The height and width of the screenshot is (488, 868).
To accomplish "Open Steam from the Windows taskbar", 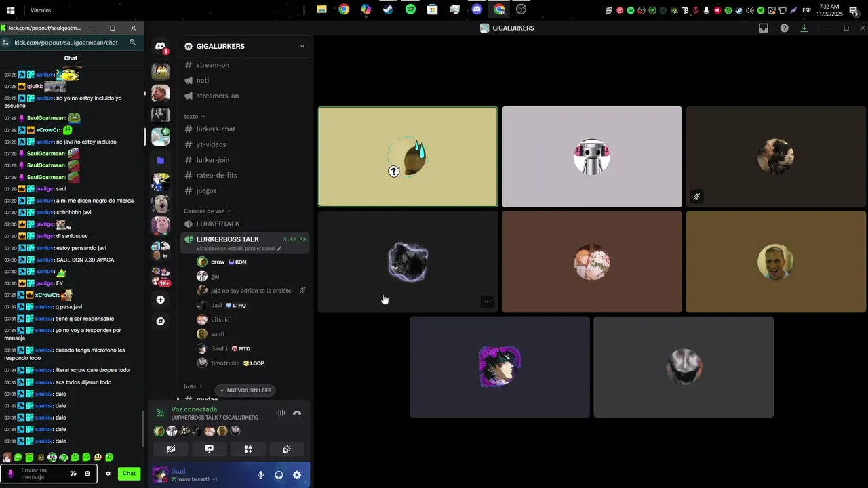I will 388,9.
